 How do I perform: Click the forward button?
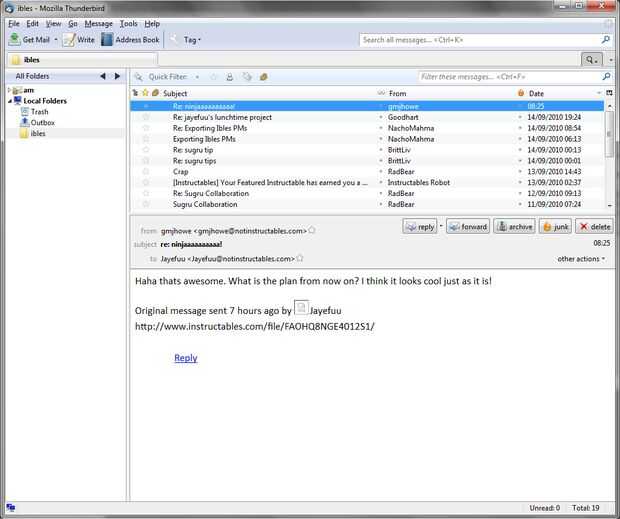[x=468, y=226]
